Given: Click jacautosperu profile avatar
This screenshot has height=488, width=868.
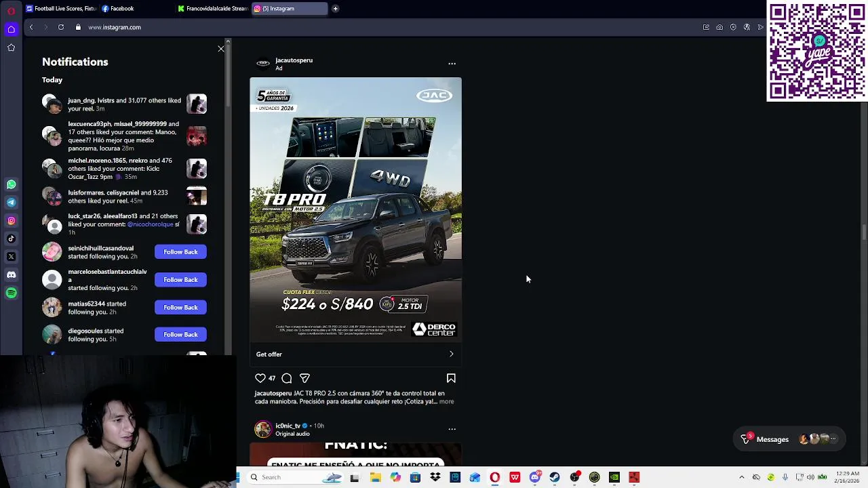Looking at the screenshot, I should pyautogui.click(x=263, y=64).
